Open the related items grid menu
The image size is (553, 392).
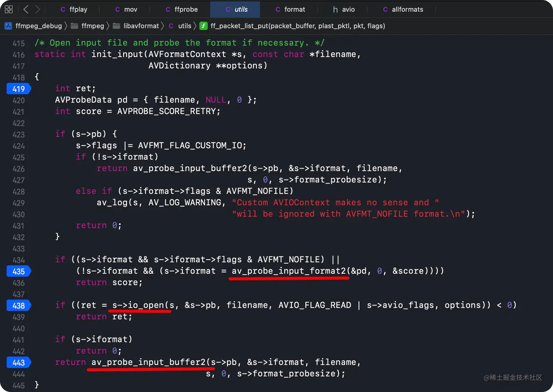coord(9,9)
